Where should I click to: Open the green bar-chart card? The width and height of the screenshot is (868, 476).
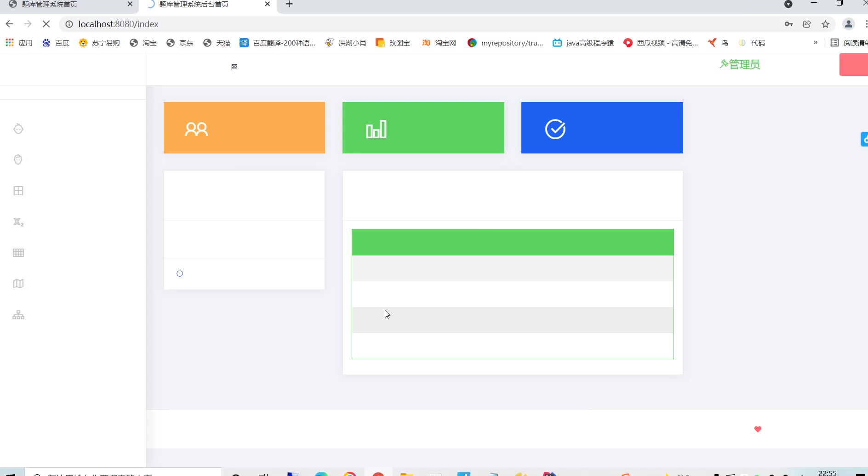coord(423,128)
